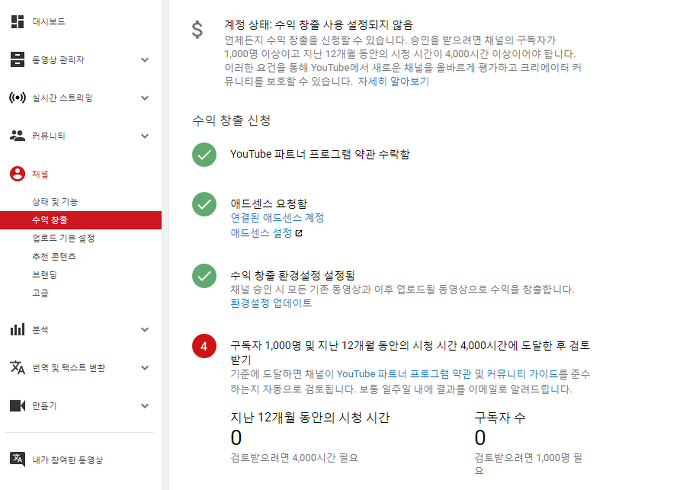Expand the 커뮤니티 section chevron

pos(145,136)
